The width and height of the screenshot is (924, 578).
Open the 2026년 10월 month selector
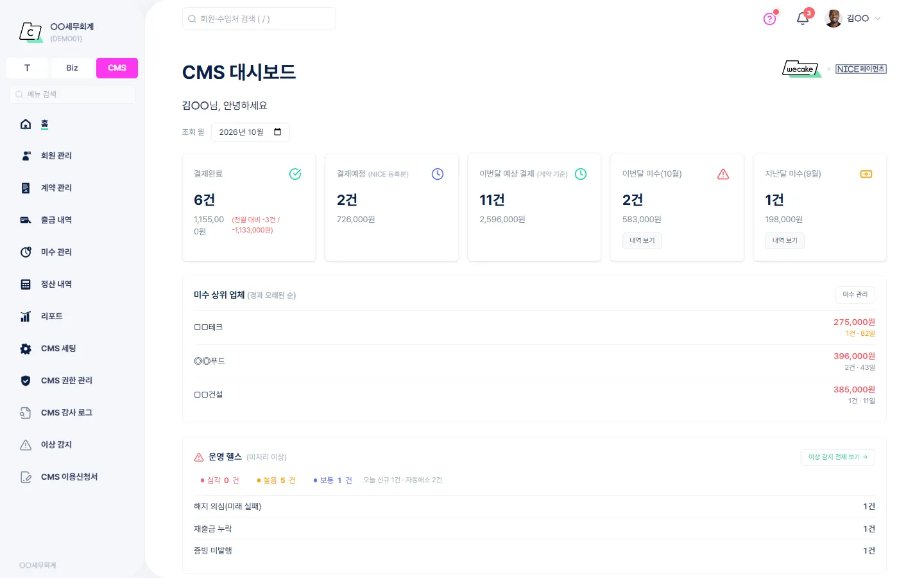(x=250, y=132)
